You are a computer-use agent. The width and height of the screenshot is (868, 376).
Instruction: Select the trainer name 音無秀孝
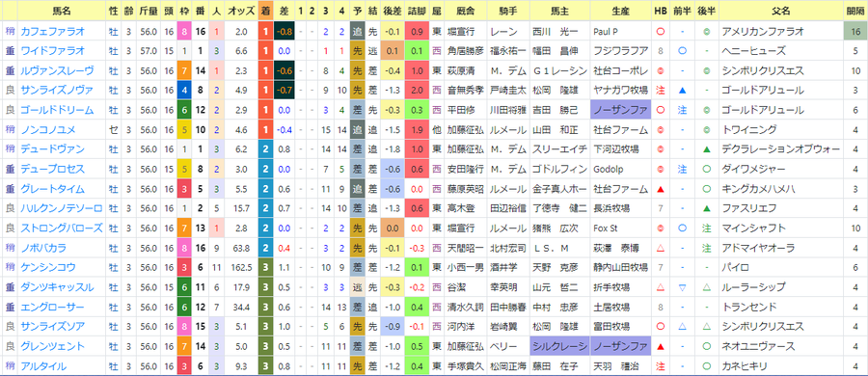coord(466,91)
